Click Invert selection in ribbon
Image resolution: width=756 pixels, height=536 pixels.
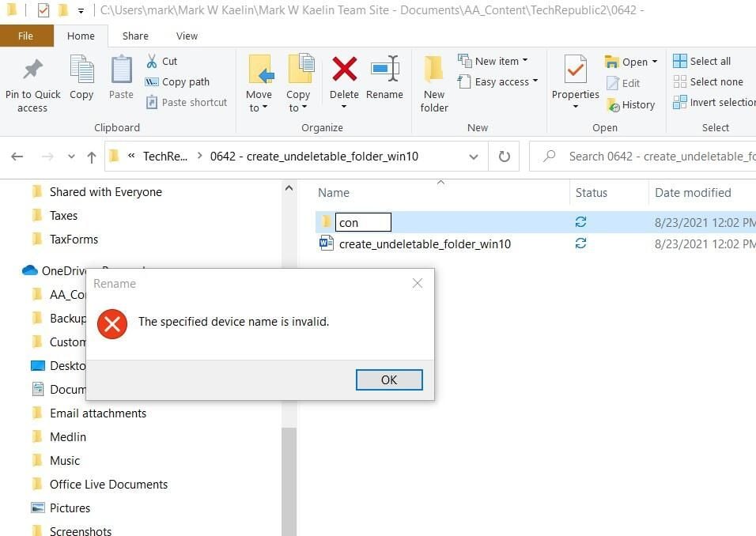click(715, 102)
